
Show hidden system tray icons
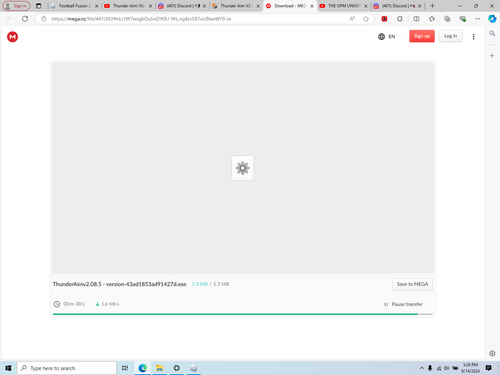click(422, 368)
